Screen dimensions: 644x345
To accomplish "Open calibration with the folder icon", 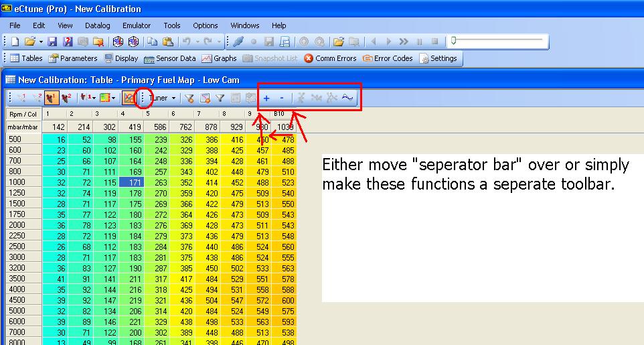I will coord(29,42).
